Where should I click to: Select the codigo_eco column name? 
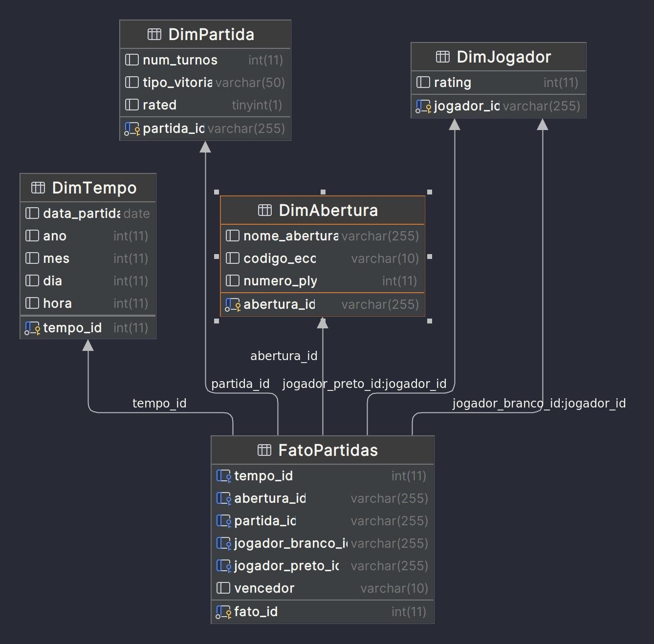(x=280, y=258)
